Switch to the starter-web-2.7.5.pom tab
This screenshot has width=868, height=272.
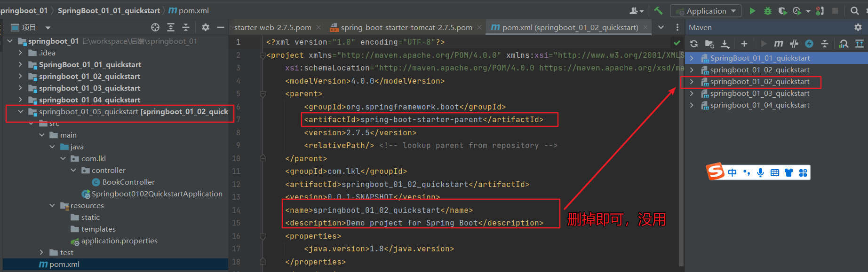pyautogui.click(x=272, y=27)
